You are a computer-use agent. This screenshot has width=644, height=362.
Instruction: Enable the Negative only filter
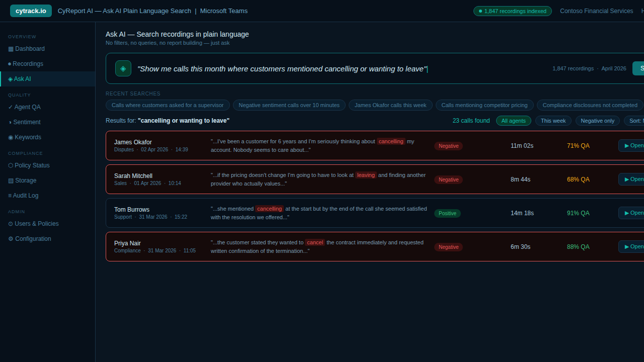tap(597, 121)
